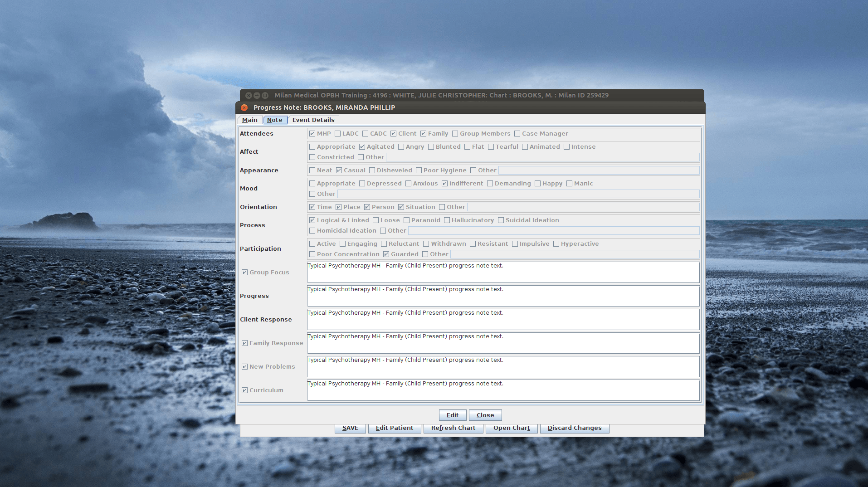
Task: Click the Progress note text area
Action: tap(503, 296)
